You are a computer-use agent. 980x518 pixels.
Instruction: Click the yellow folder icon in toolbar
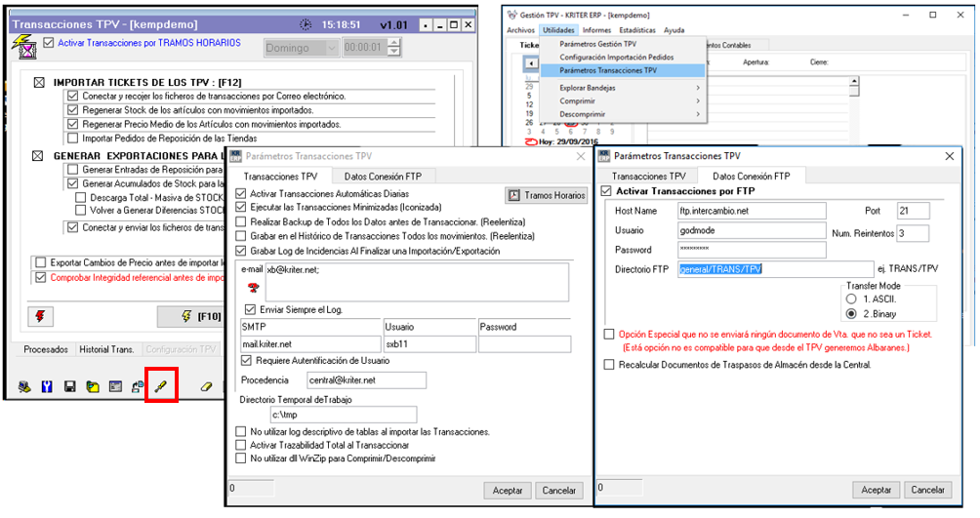pyautogui.click(x=92, y=386)
